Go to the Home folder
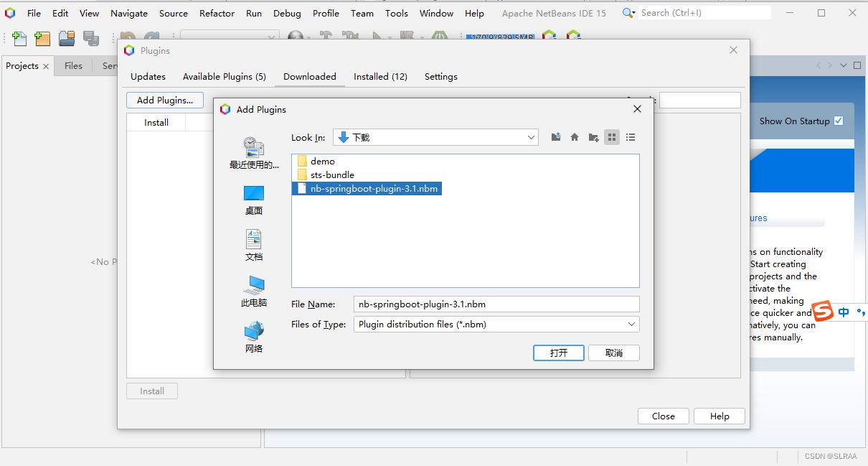 click(575, 137)
